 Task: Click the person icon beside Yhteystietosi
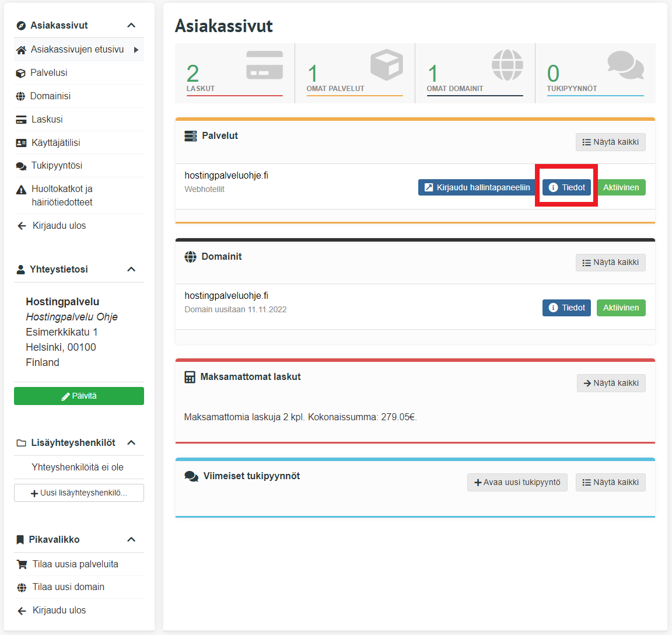[20, 270]
